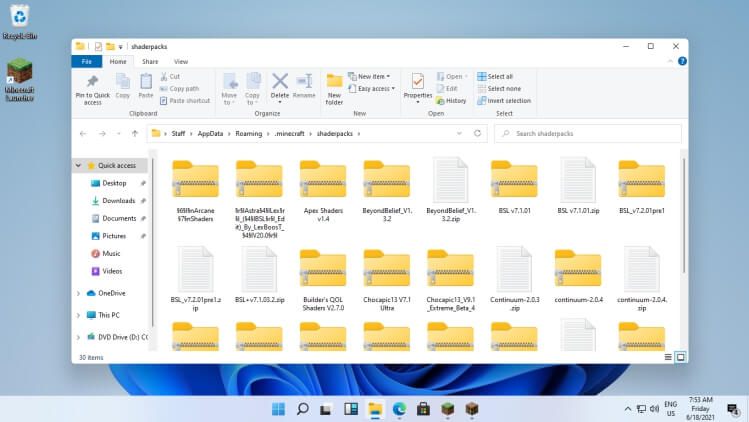Switch to the View ribbon tab
Viewport: 749px width, 422px height.
181,61
